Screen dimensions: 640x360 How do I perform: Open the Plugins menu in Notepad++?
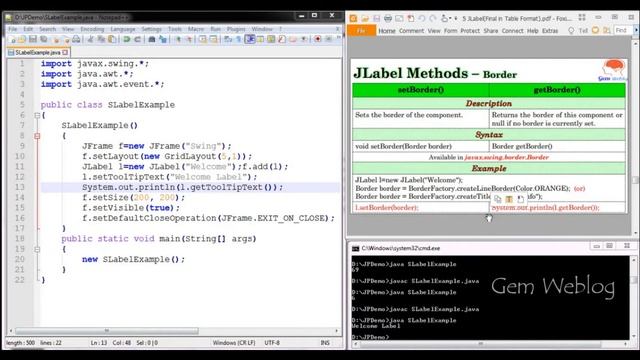[236, 29]
